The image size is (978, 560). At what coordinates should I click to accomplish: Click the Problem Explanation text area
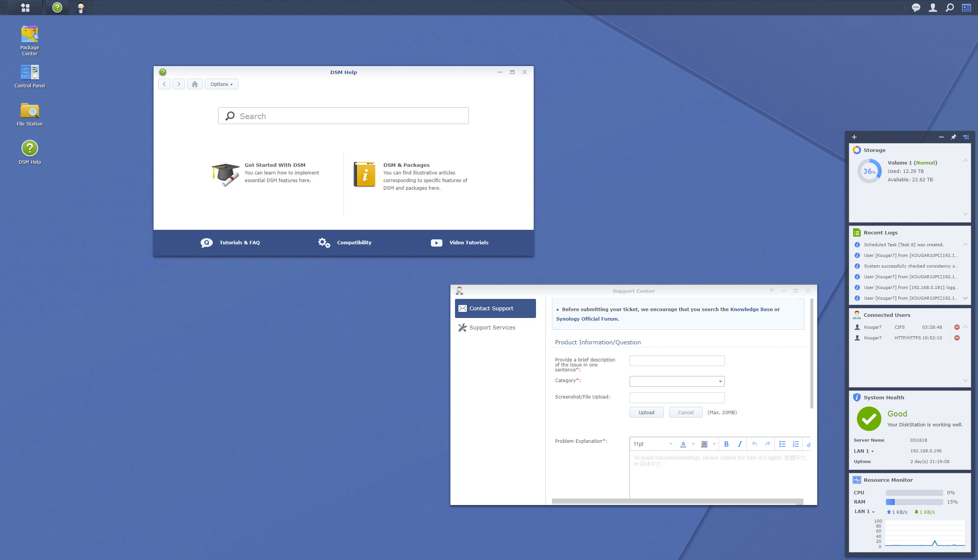[720, 475]
